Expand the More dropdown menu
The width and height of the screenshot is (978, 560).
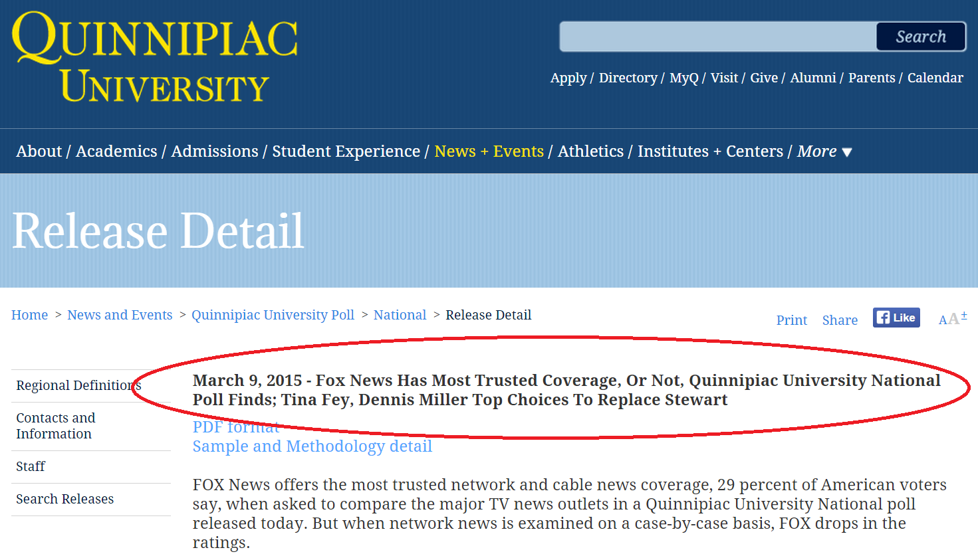point(824,151)
